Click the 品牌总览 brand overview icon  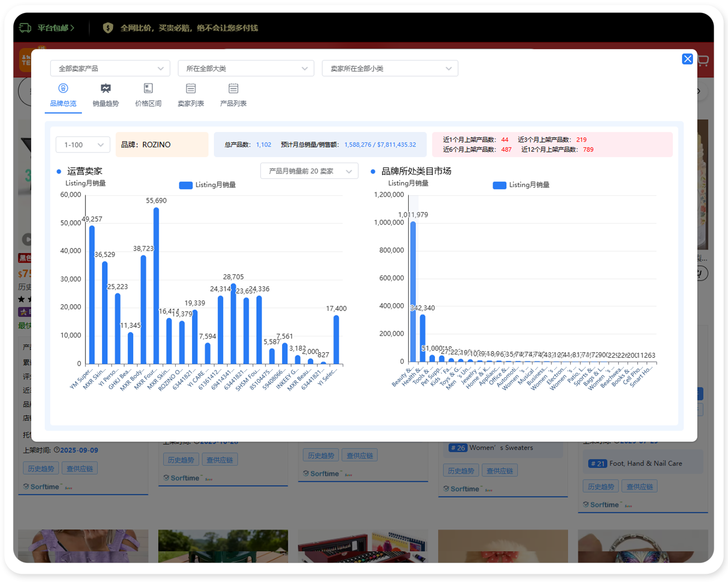[63, 88]
